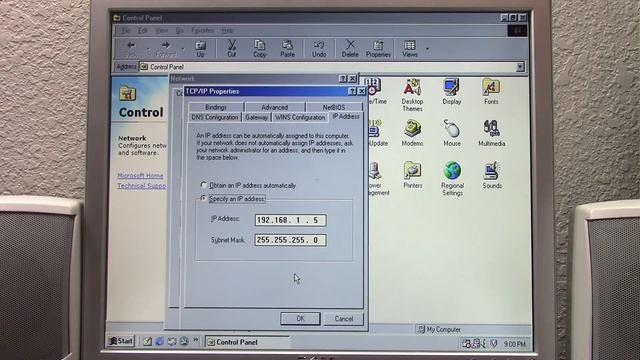
Task: Switch to the Gateway tab
Action: point(257,117)
